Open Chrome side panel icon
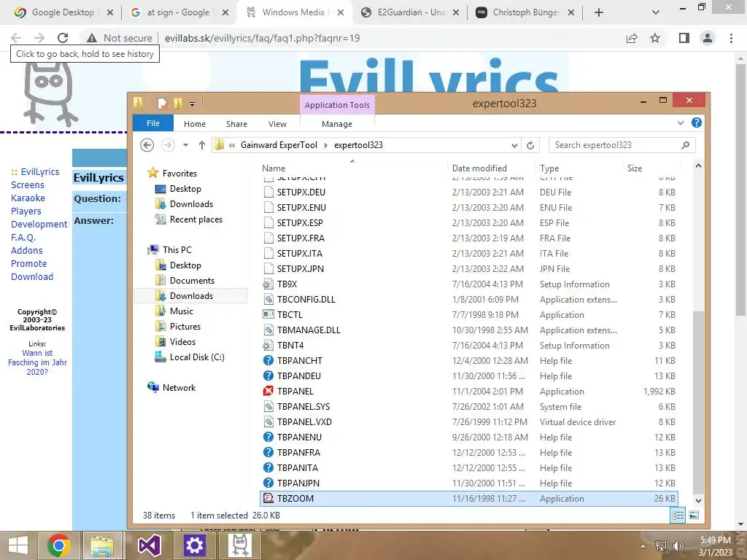The image size is (747, 560). 684,38
